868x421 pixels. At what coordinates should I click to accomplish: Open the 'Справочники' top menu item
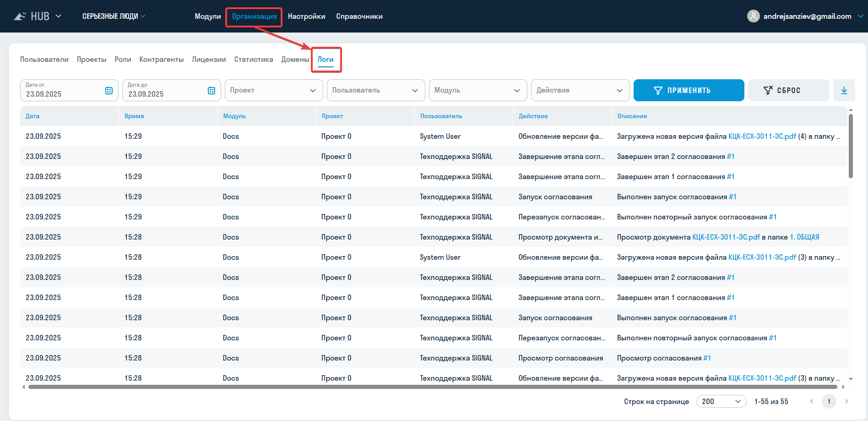[x=359, y=16]
